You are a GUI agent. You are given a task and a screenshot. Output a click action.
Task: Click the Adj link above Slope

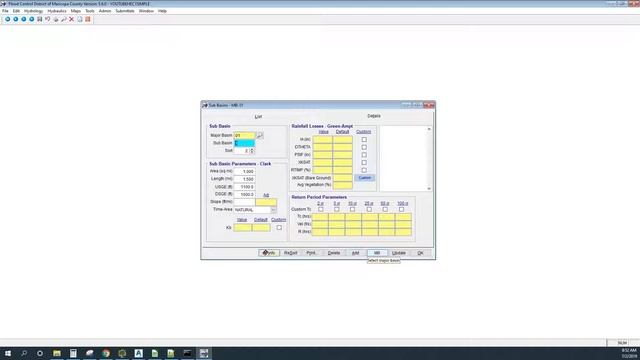[x=266, y=195]
